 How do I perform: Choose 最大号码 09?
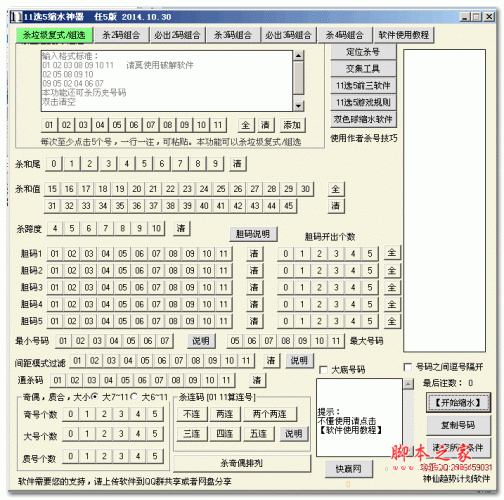302,341
